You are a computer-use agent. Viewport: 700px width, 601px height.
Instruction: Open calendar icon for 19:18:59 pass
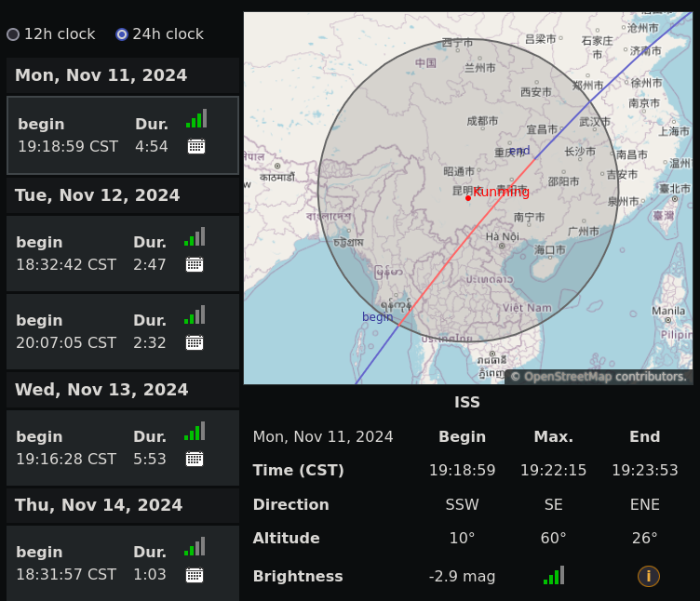(196, 146)
